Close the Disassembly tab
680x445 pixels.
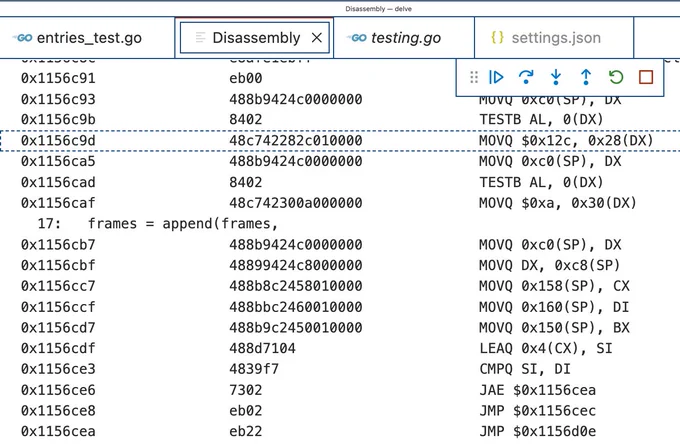[317, 38]
